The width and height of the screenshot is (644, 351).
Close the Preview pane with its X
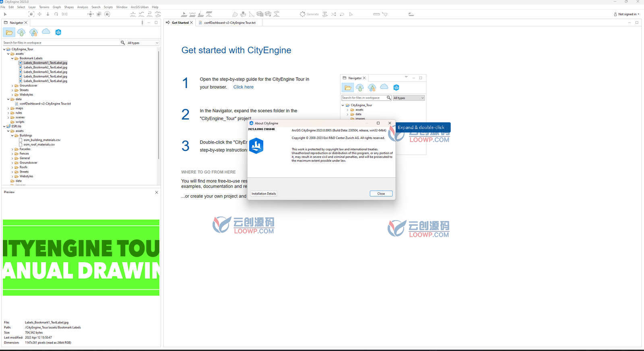point(157,192)
